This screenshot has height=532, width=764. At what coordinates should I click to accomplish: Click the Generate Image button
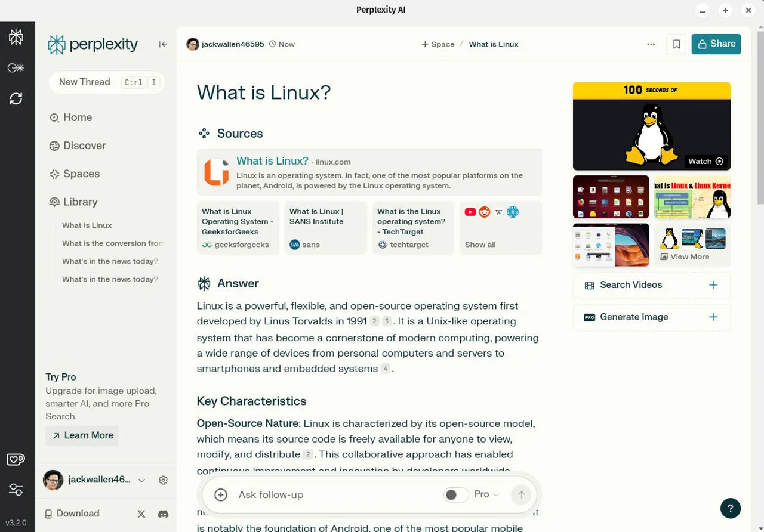[652, 317]
